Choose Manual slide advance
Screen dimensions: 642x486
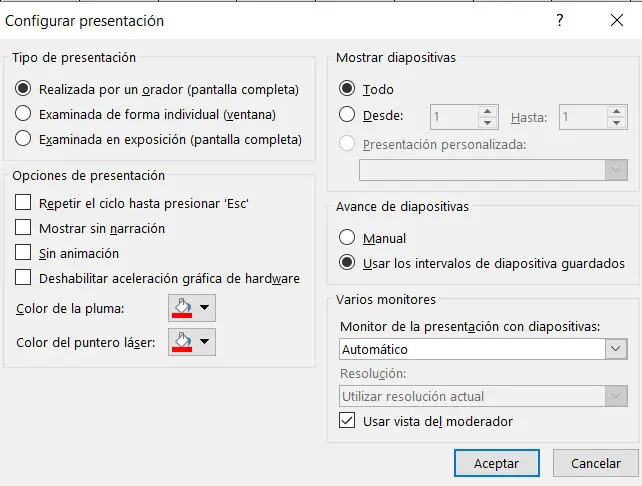(348, 238)
